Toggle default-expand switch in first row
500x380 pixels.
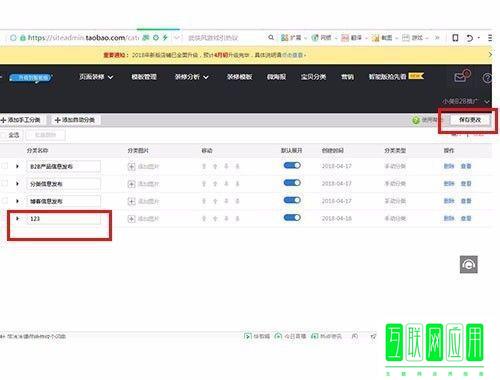coord(292,165)
